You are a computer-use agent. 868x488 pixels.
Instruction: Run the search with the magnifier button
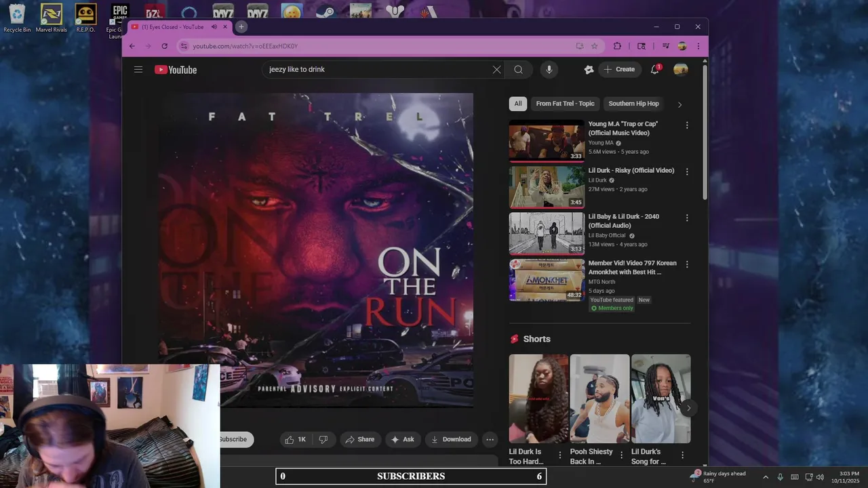(x=518, y=69)
